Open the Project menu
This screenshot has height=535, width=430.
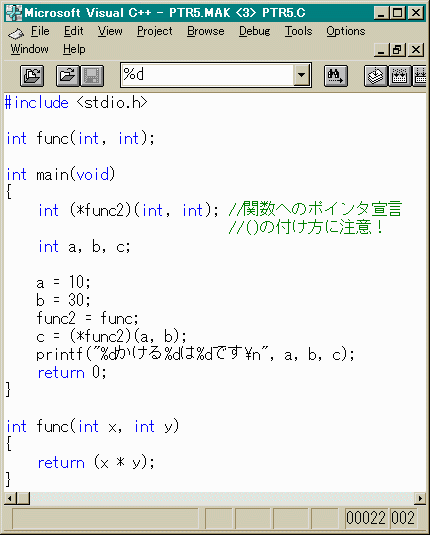[155, 31]
